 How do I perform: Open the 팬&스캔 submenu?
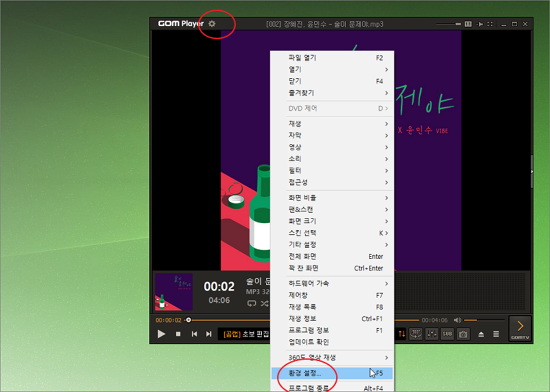332,210
